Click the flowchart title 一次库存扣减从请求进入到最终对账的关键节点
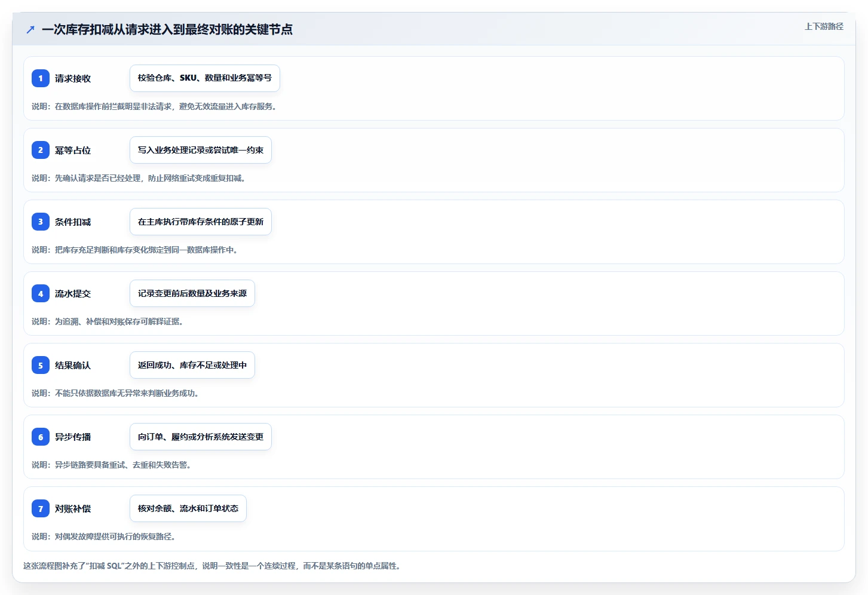This screenshot has height=595, width=868. (167, 29)
